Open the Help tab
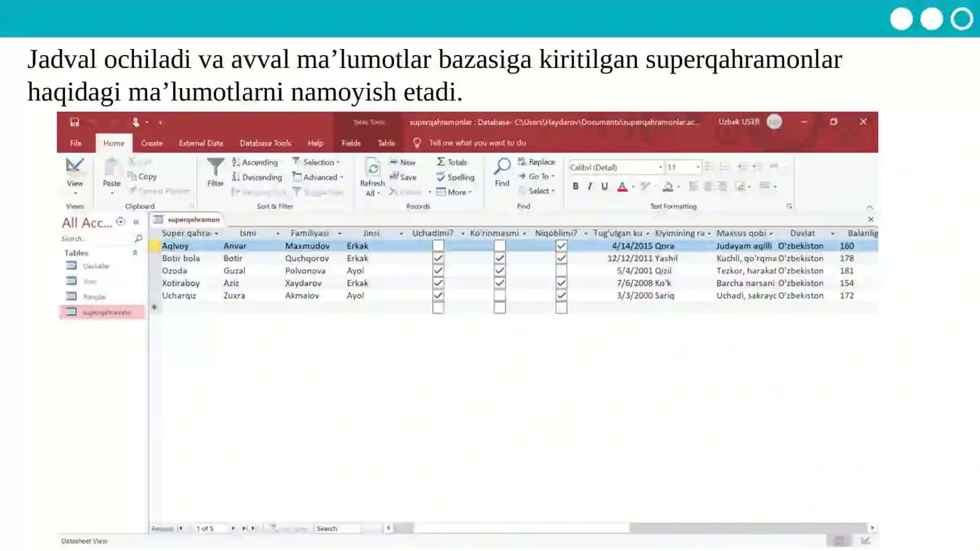Screen dimensions: 980x551 pyautogui.click(x=315, y=143)
